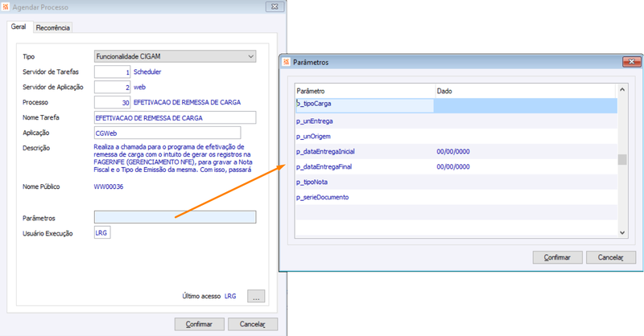Image resolution: width=644 pixels, height=336 pixels.
Task: Click the Descrição text block
Action: click(x=173, y=158)
